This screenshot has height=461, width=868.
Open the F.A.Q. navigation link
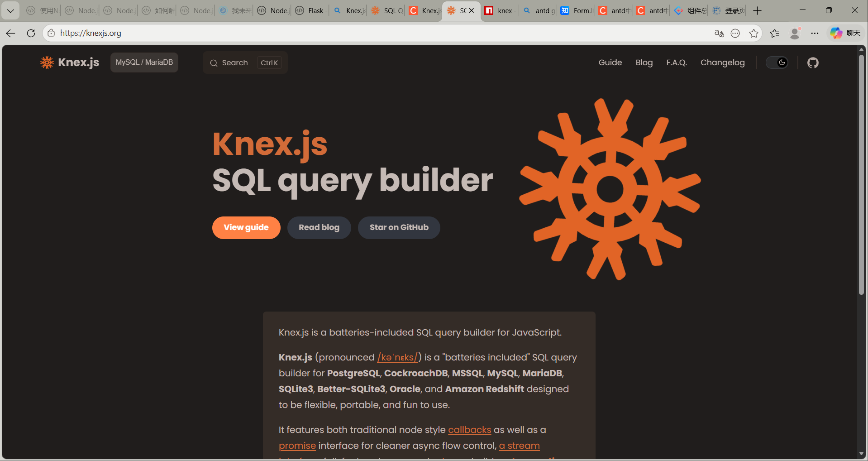point(677,62)
